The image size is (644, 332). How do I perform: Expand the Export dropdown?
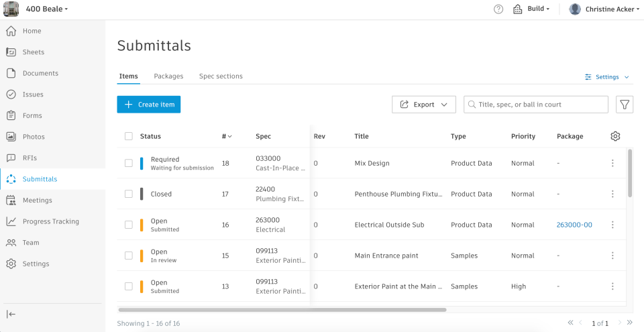click(424, 105)
